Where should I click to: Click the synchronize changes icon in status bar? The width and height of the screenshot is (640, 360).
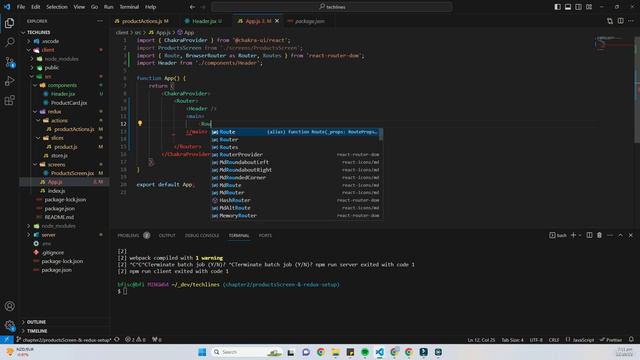pos(117,340)
